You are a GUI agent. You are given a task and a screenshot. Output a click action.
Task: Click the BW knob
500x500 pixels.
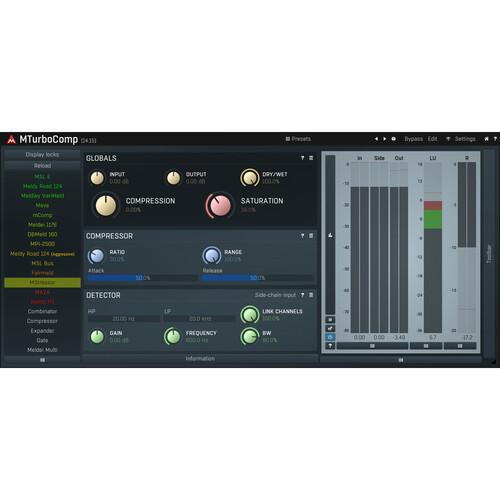(250, 337)
